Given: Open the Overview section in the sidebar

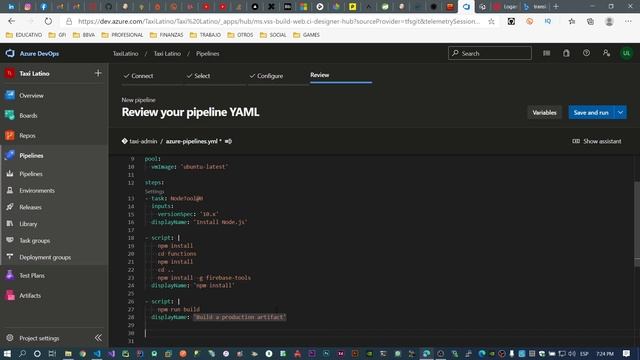Looking at the screenshot, I should click(31, 96).
